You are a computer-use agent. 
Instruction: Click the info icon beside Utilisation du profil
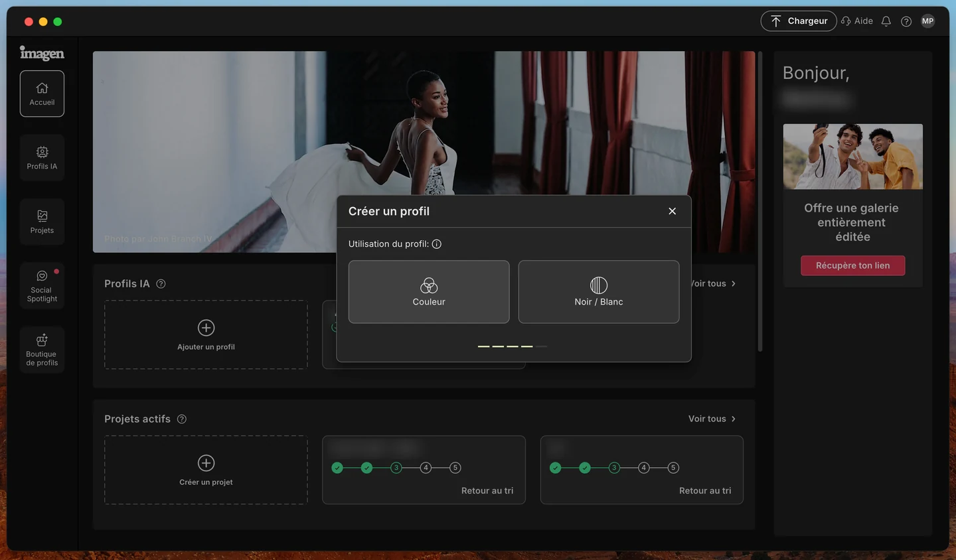click(437, 244)
